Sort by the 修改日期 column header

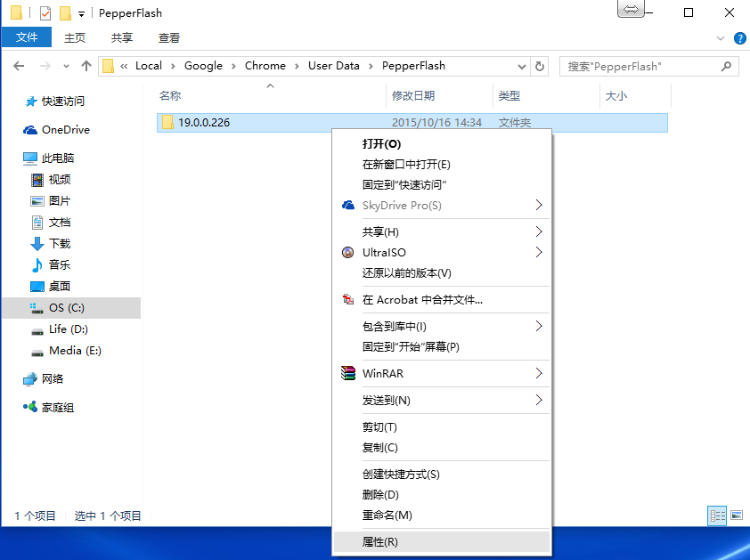[439, 95]
